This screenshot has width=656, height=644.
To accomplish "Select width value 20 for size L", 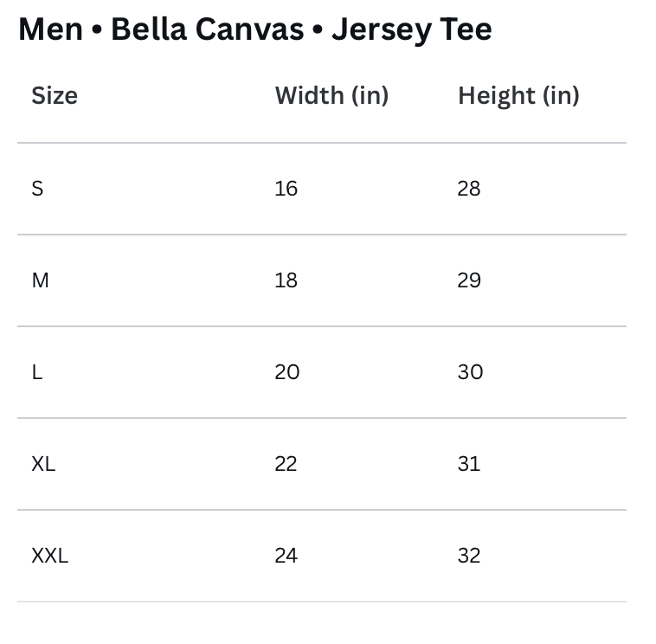I will [287, 372].
